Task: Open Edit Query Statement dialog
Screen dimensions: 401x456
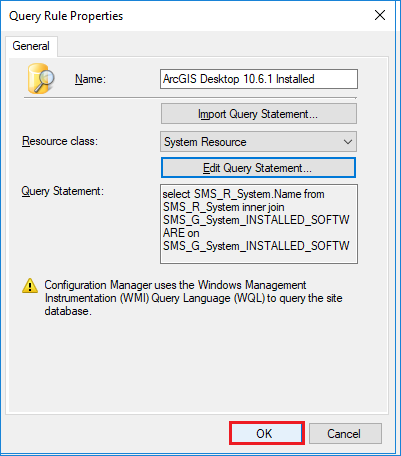Action: point(258,168)
